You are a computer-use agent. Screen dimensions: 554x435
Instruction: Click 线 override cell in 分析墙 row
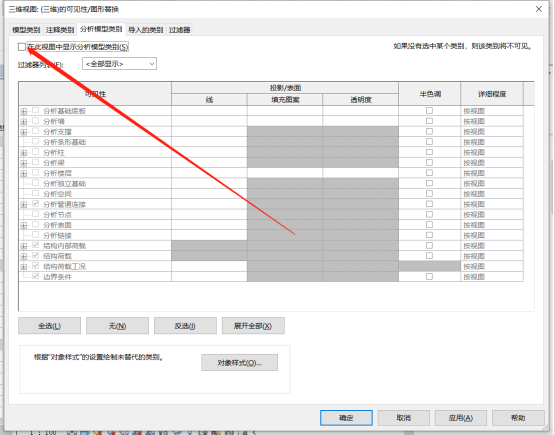click(x=209, y=122)
